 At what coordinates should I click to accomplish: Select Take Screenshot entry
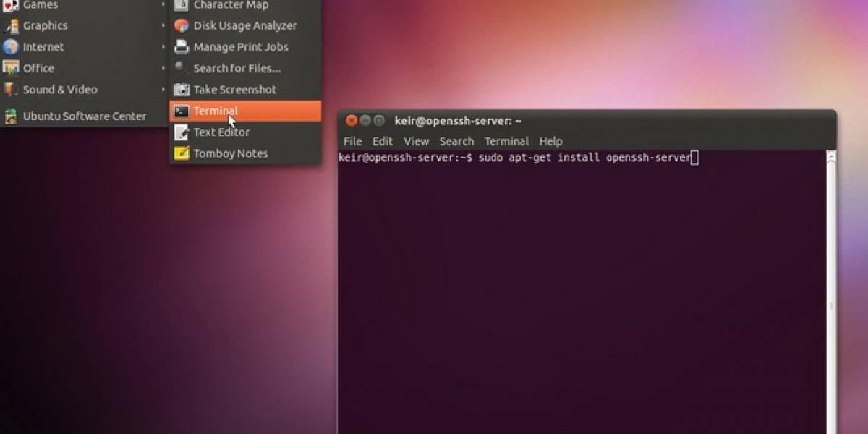(245, 90)
